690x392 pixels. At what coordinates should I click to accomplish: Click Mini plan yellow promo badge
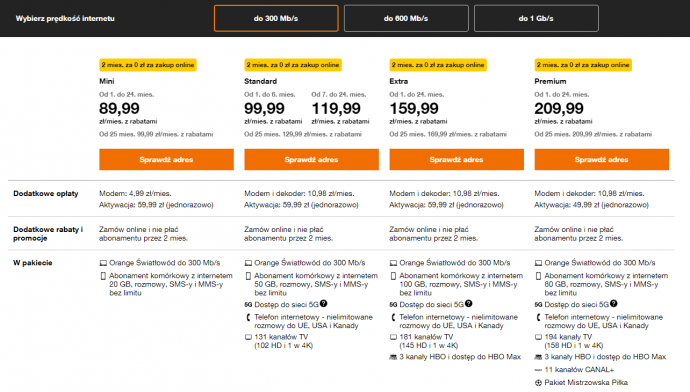pos(148,65)
